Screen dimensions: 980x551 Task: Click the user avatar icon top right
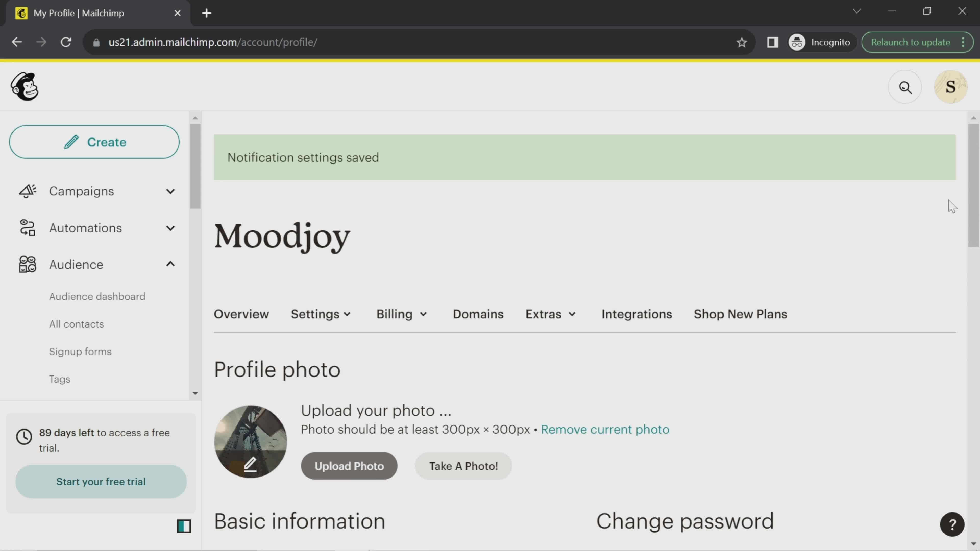(951, 86)
